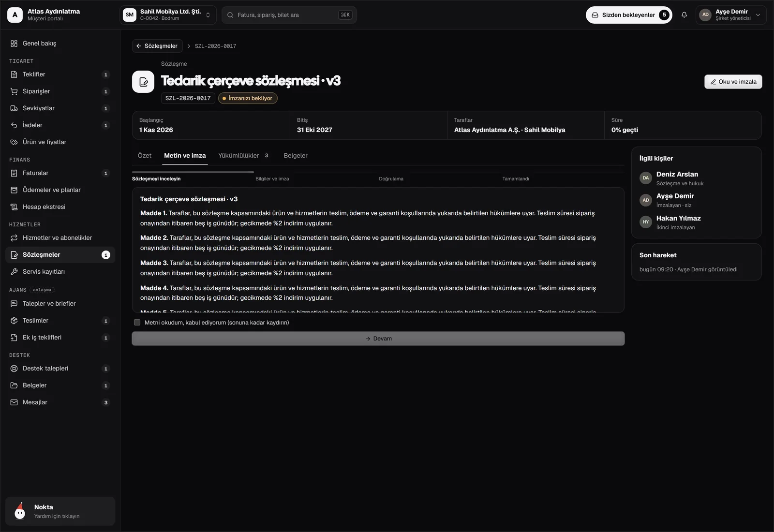Click the Belgeler folder icon in sidebar

coord(14,385)
